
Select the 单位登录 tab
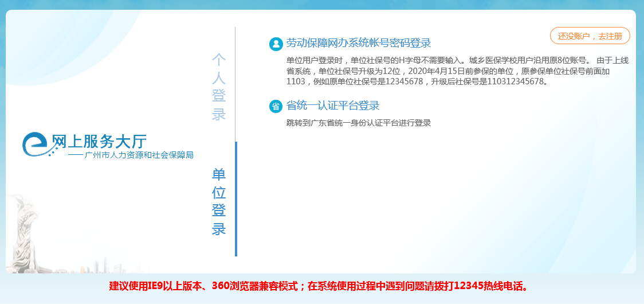point(219,201)
